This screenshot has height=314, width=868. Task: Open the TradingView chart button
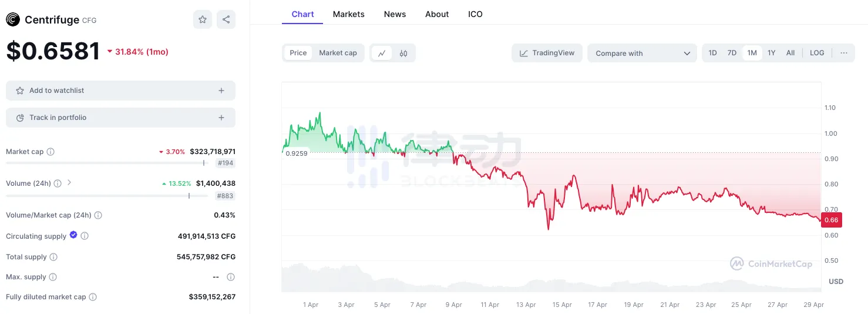(547, 53)
